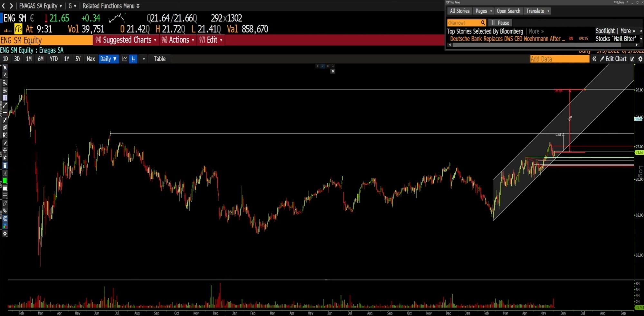Open the G function dropdown
Viewport: 644px width, 316px height.
72,6
